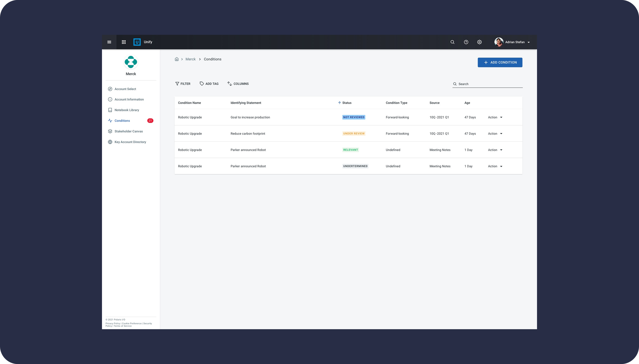Click the Unify logo icon
Viewport: 639px width, 364px height.
click(137, 42)
